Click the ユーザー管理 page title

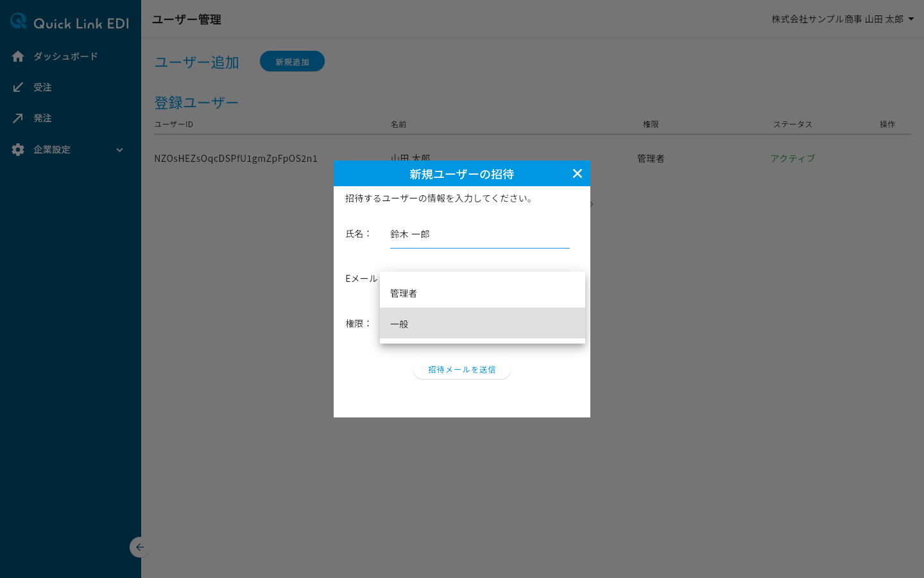[x=187, y=19]
